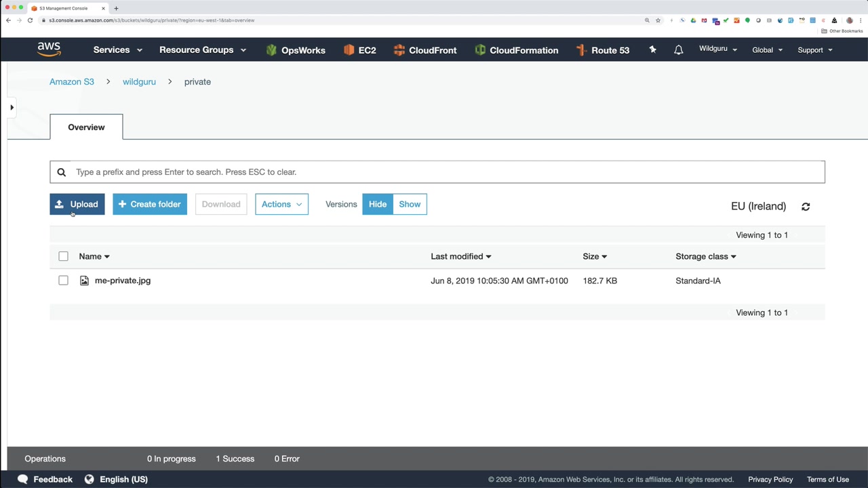
Task: Open the me-private.jpg file link
Action: [x=123, y=281]
